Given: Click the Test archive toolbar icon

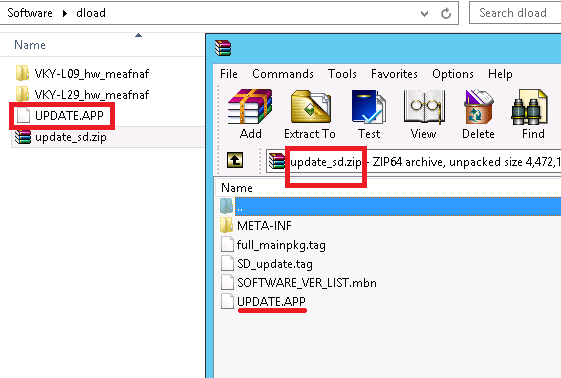Looking at the screenshot, I should click(369, 107).
